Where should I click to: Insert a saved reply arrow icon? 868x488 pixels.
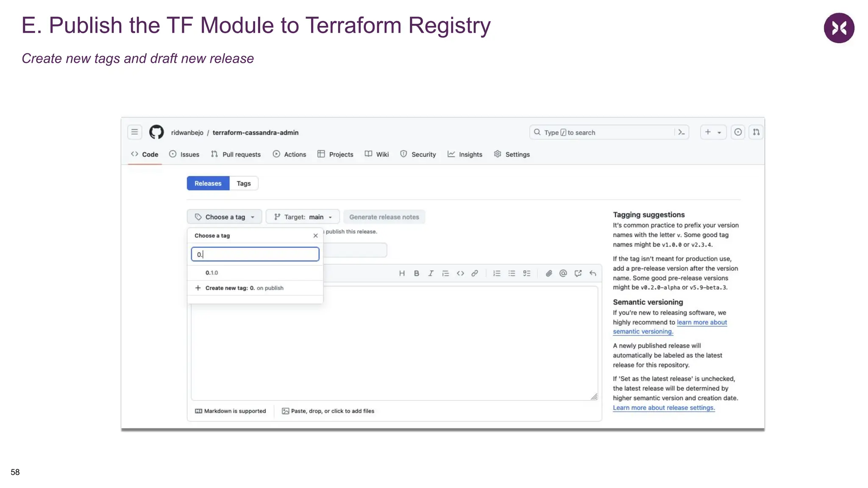point(593,273)
